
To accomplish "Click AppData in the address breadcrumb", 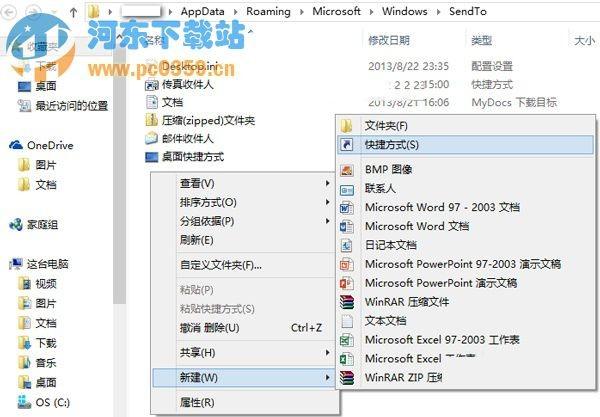I will 202,11.
